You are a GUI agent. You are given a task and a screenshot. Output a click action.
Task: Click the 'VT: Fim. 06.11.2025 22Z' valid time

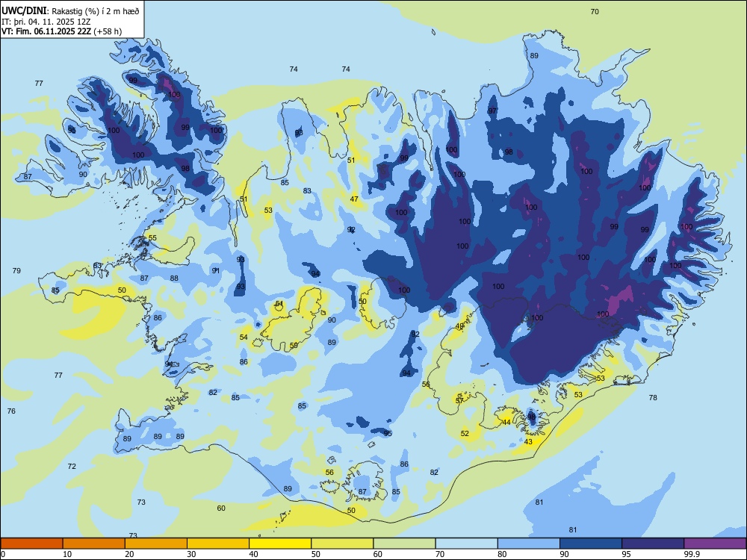[x=46, y=31]
